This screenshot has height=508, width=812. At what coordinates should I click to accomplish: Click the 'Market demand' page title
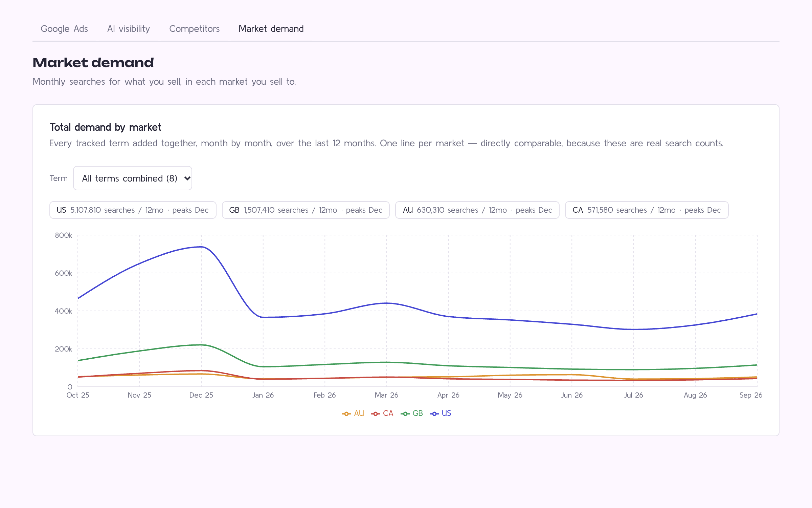(x=93, y=63)
